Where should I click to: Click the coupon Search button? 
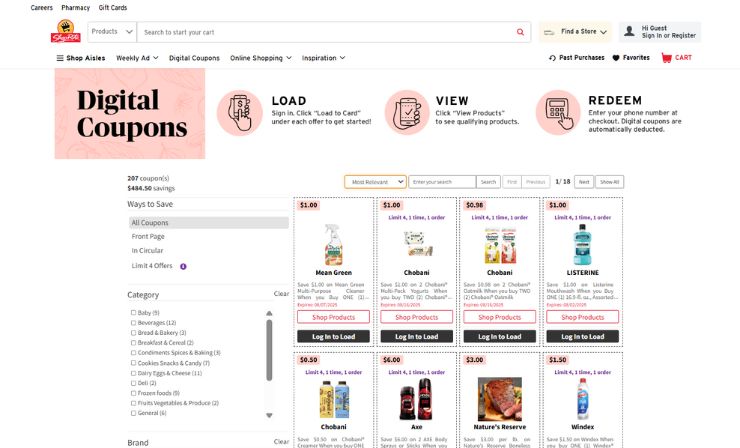488,182
